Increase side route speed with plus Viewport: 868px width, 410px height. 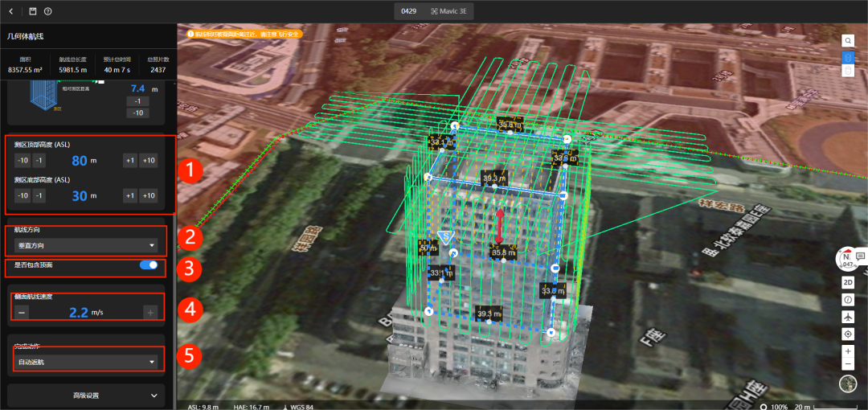[150, 313]
